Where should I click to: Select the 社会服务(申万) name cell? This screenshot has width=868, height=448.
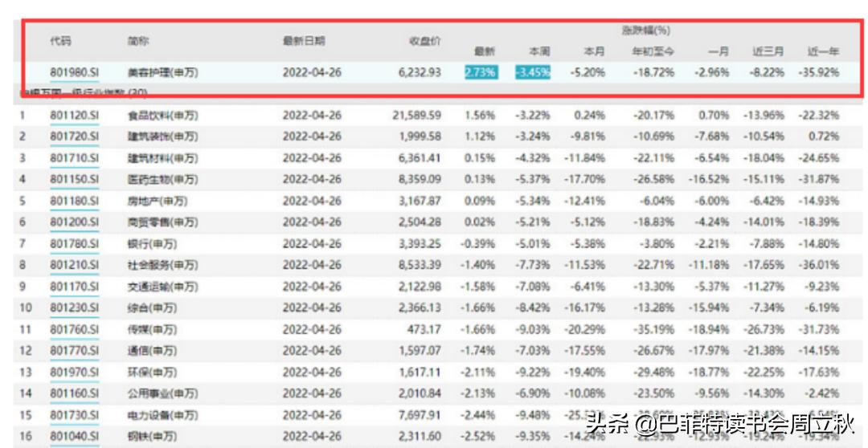coord(162,265)
